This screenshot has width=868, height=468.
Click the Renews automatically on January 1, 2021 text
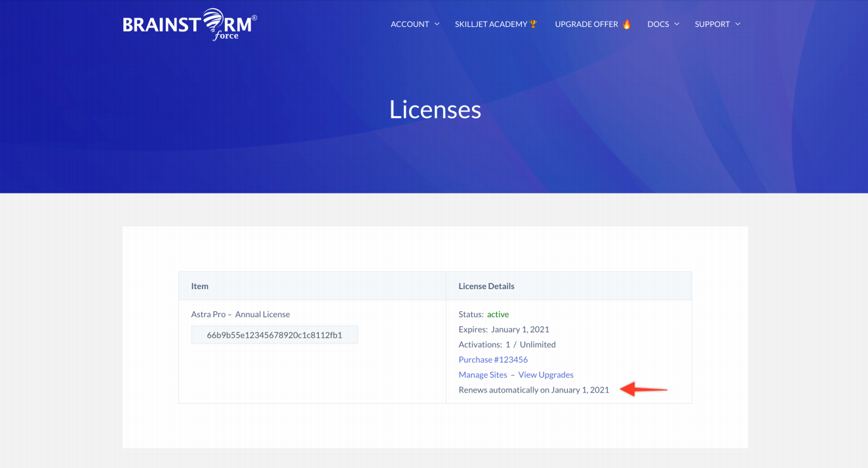point(534,390)
